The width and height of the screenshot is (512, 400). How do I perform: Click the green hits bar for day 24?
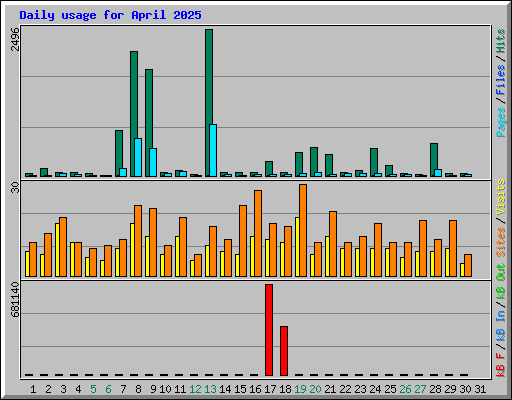[x=373, y=162]
